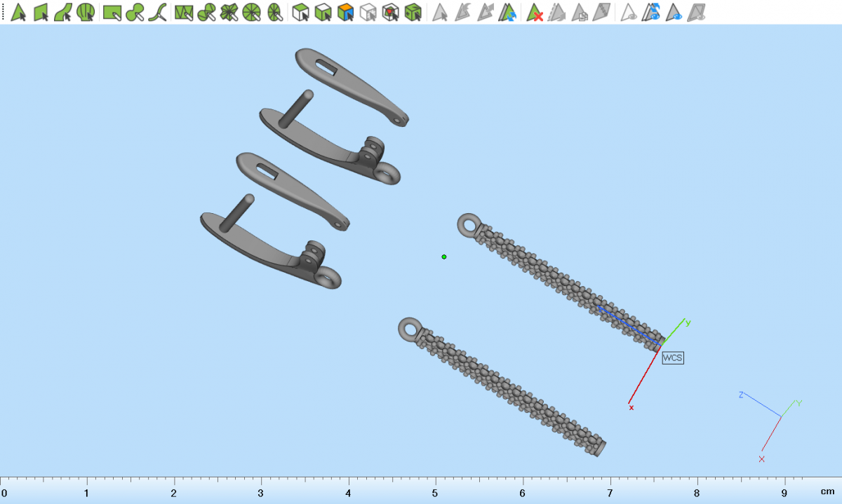
Task: Click the WCS coordinate system label
Action: (672, 357)
